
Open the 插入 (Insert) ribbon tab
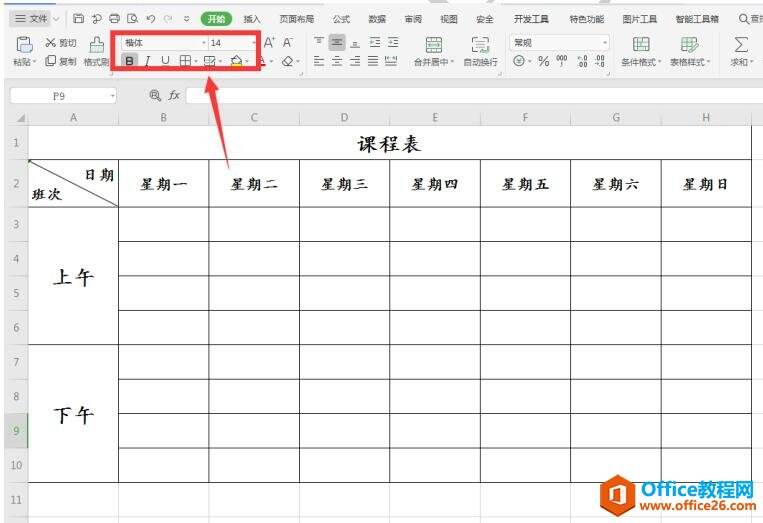click(252, 19)
